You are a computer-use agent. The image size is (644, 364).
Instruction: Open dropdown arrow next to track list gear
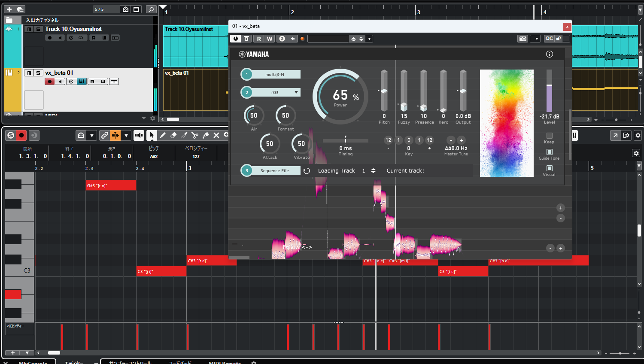(x=144, y=118)
